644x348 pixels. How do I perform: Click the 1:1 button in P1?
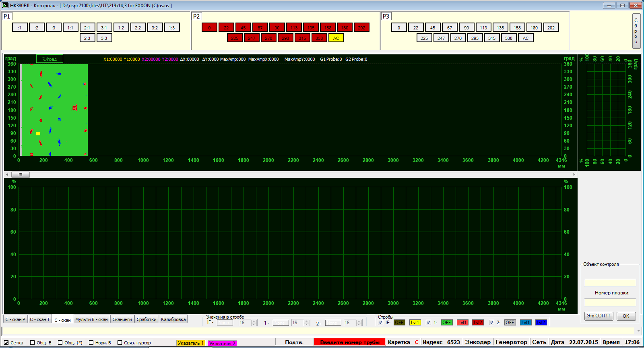(x=70, y=27)
